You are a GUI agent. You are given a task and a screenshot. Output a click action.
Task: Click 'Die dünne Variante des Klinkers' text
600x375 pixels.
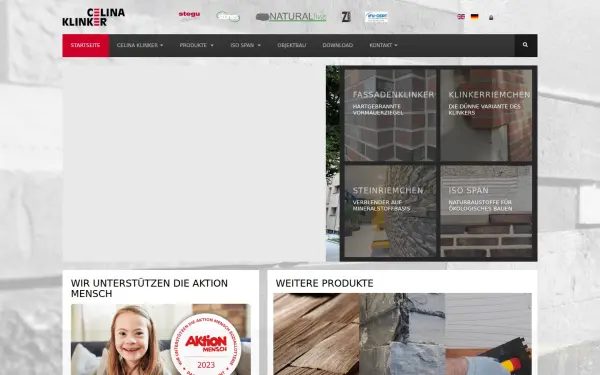pyautogui.click(x=484, y=109)
